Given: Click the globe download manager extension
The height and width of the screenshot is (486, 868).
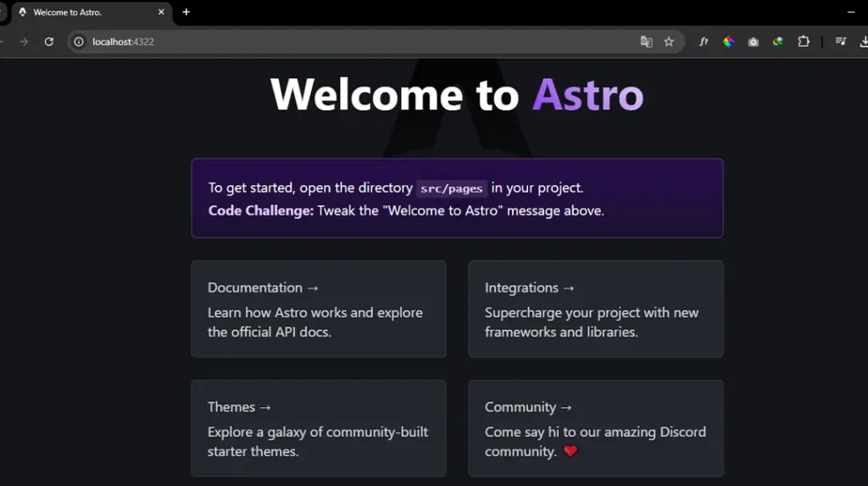Looking at the screenshot, I should [x=778, y=42].
